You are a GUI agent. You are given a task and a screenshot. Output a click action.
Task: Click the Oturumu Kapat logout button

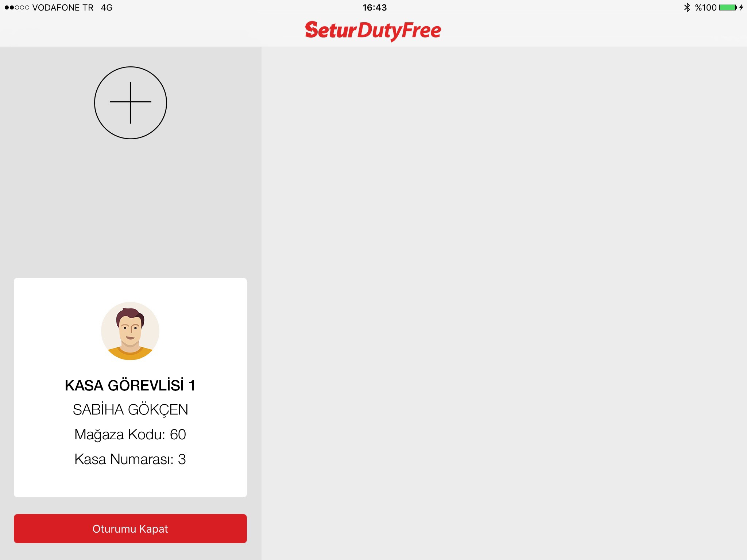coord(130,529)
